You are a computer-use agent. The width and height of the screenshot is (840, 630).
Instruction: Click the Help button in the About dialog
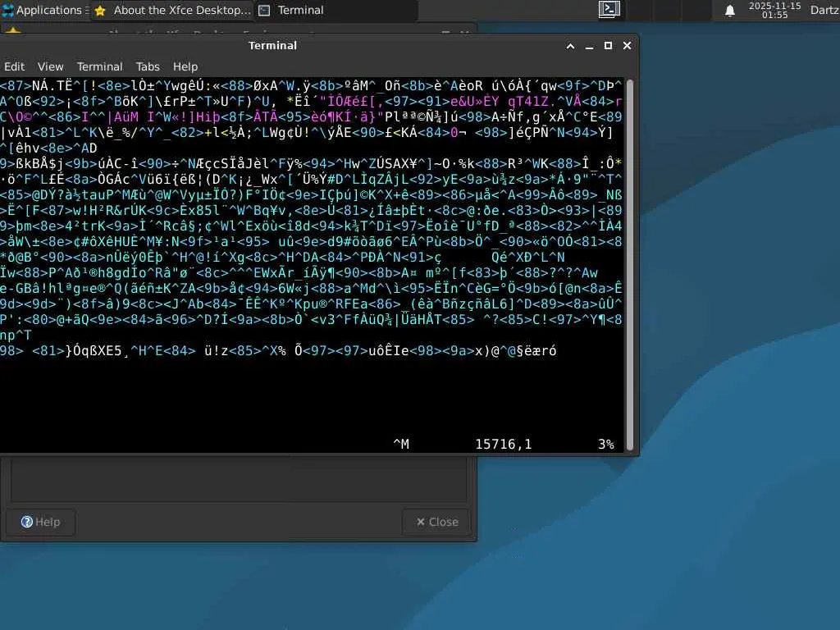click(x=41, y=522)
